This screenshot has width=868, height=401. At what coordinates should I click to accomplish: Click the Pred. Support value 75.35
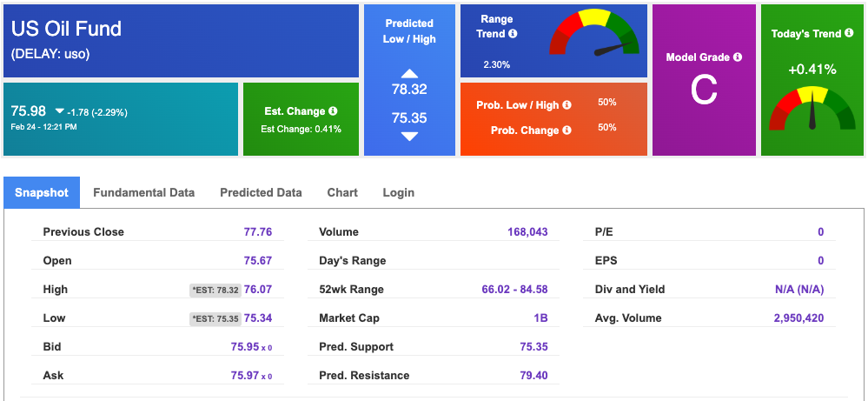click(534, 347)
